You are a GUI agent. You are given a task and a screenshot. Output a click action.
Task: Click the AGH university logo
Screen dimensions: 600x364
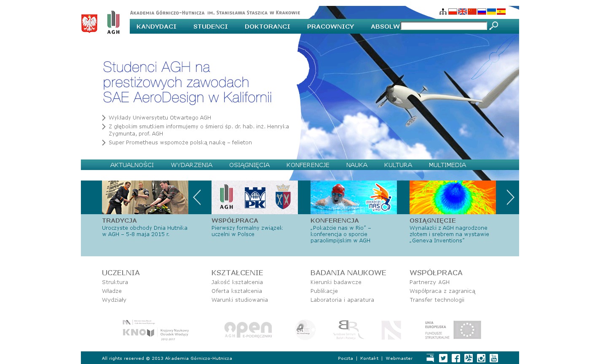coord(113,22)
